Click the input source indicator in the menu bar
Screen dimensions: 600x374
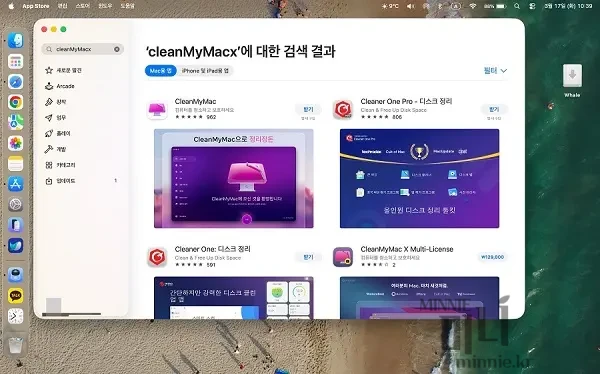click(456, 6)
